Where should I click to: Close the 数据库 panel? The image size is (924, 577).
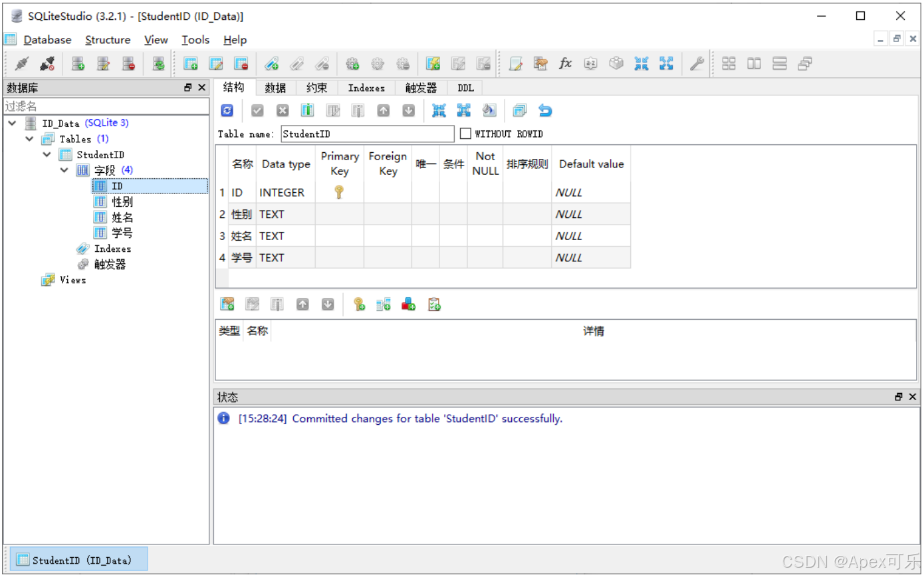202,88
